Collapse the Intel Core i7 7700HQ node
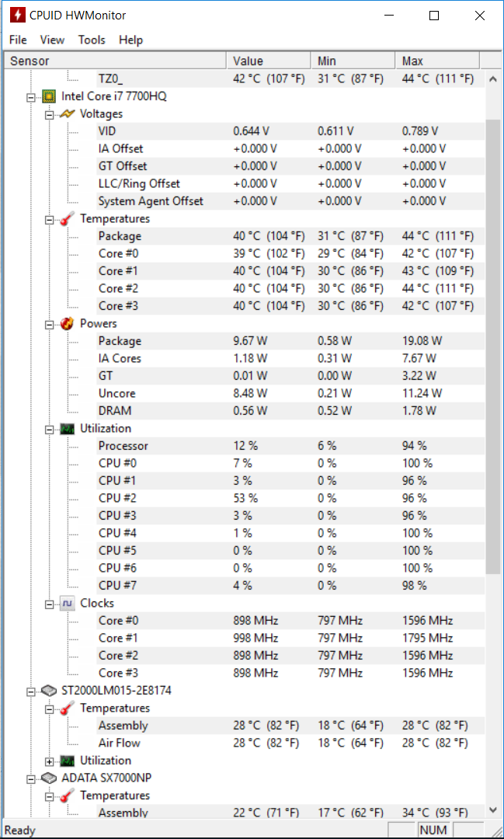Screen dimensions: 504x839 tap(31, 97)
